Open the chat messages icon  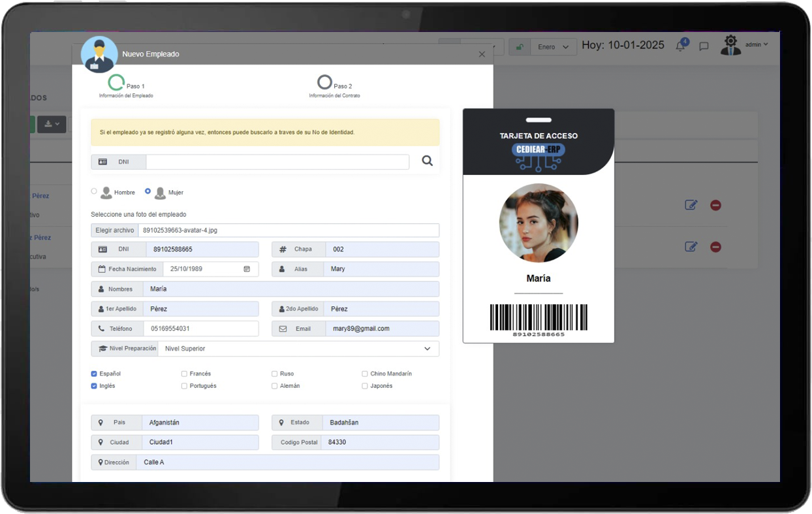(x=704, y=46)
